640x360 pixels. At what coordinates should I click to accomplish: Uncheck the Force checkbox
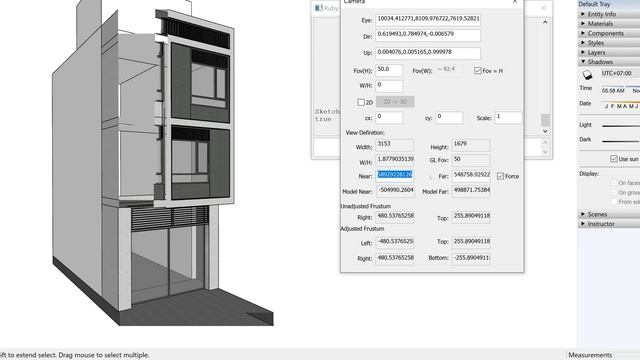[500, 176]
